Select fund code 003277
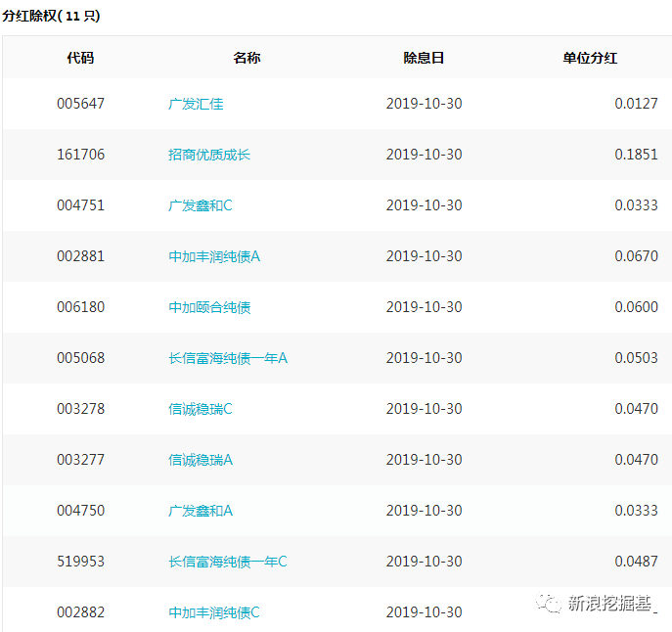The width and height of the screenshot is (672, 632). pos(80,460)
